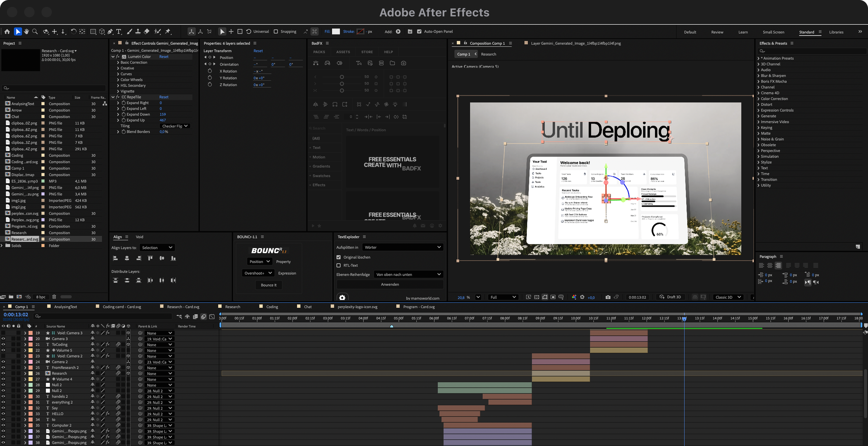Take a snapshot with the Composition camera icon
This screenshot has height=446, width=868.
click(x=608, y=297)
